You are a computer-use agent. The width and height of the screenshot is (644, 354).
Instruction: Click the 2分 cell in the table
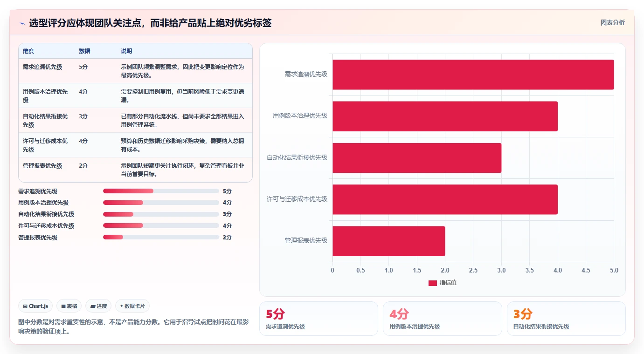(x=83, y=166)
